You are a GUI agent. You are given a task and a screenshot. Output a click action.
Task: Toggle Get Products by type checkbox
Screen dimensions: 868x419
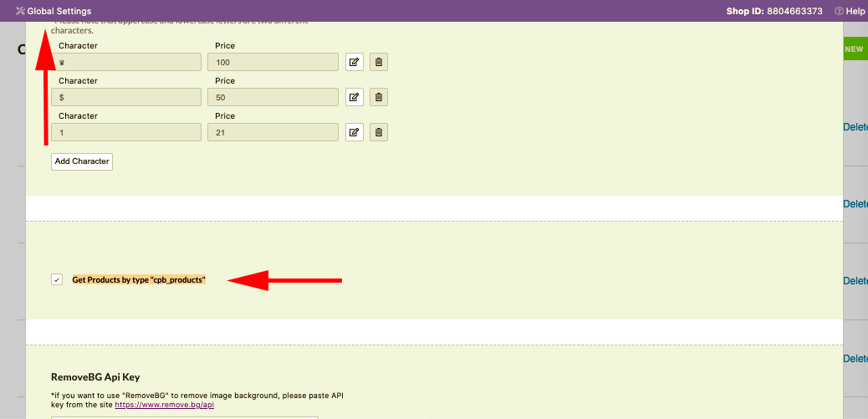coord(57,279)
